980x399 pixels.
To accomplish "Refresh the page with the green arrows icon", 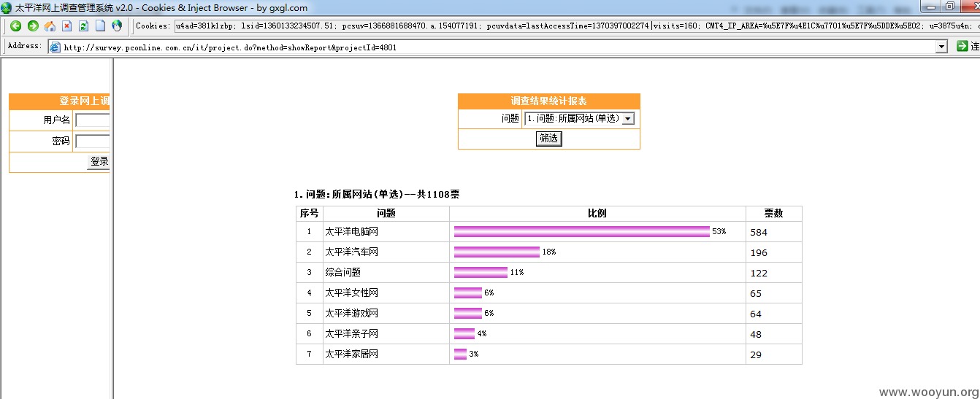I will (83, 26).
